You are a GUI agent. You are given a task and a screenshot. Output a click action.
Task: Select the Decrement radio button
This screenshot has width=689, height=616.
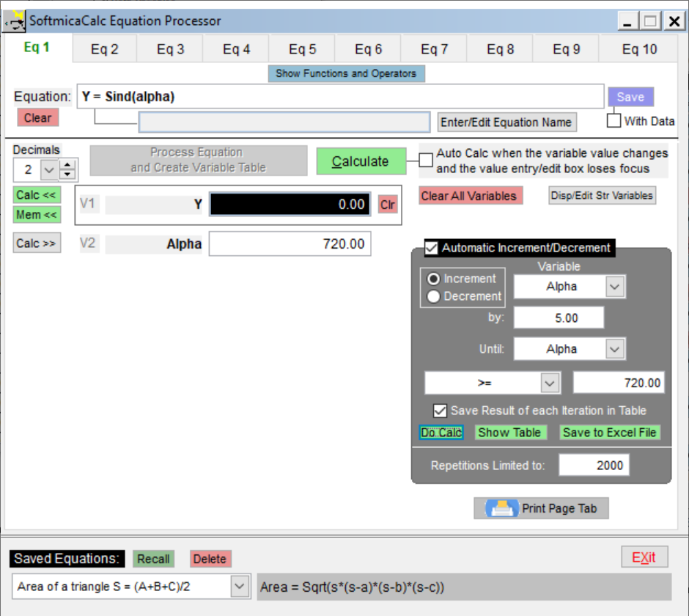pos(433,296)
